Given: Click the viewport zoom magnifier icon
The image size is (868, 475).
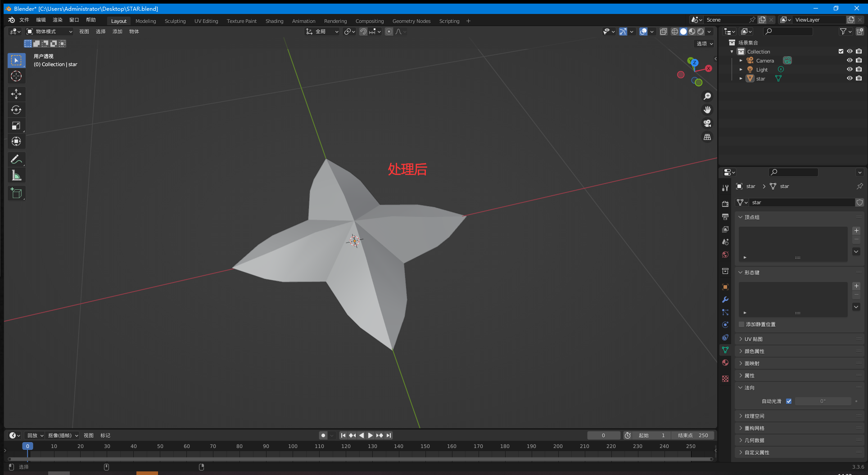Looking at the screenshot, I should click(x=707, y=96).
